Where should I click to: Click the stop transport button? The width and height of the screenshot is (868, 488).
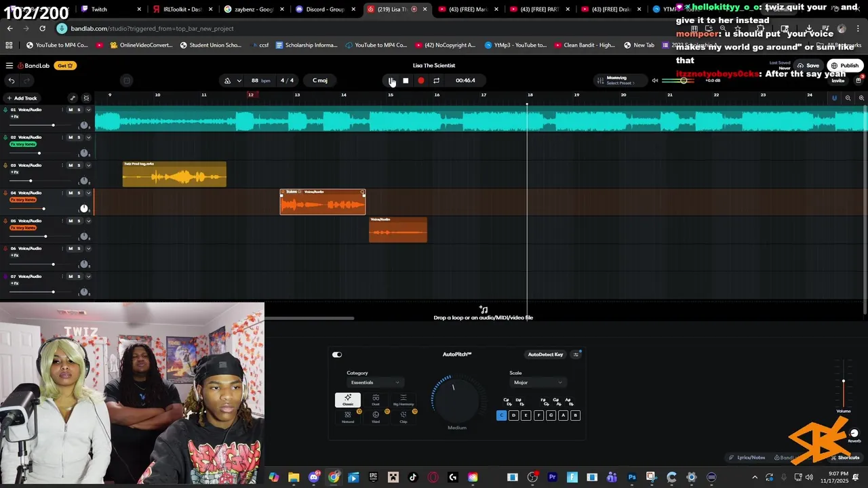click(406, 81)
